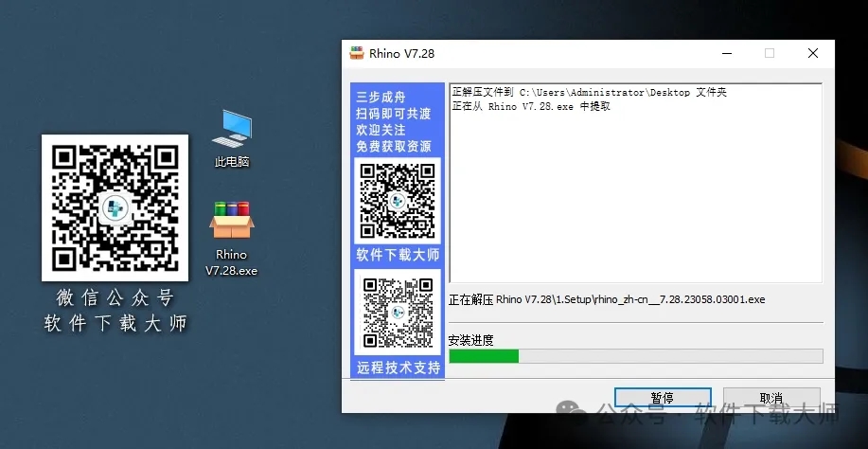Select the Rhino V7.28.exe desktop icon
Image resolution: width=868 pixels, height=449 pixels.
[x=231, y=239]
